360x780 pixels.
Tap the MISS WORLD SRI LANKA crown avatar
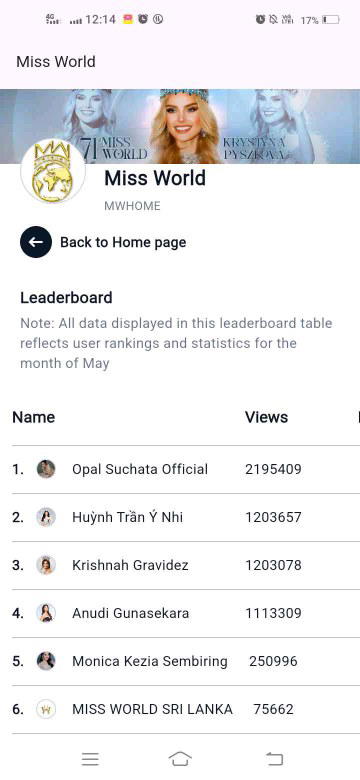46,709
